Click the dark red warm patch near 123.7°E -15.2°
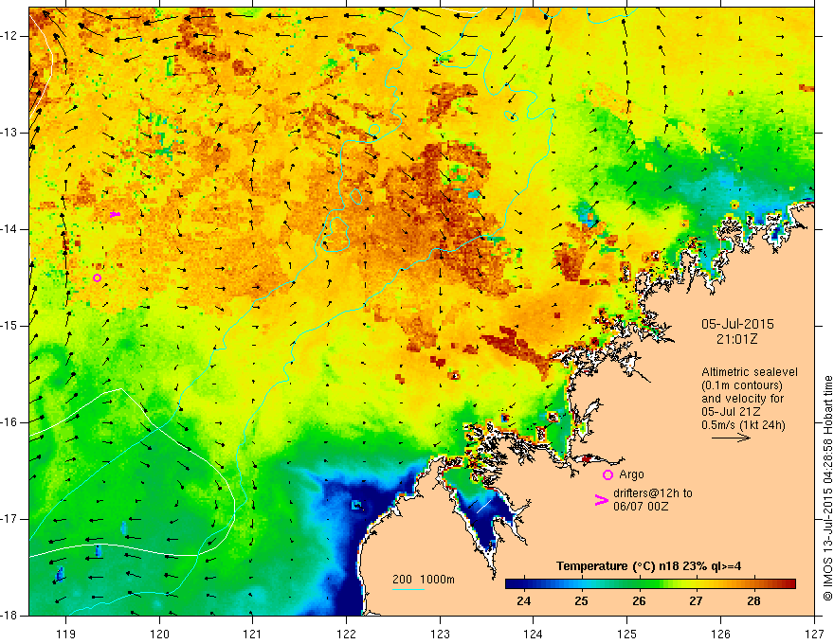Viewport: 834px width, 644px height. [514, 346]
